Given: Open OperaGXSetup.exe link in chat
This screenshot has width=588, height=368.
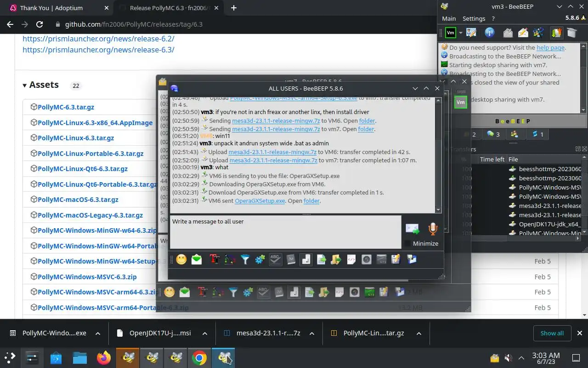Looking at the screenshot, I should (x=260, y=201).
